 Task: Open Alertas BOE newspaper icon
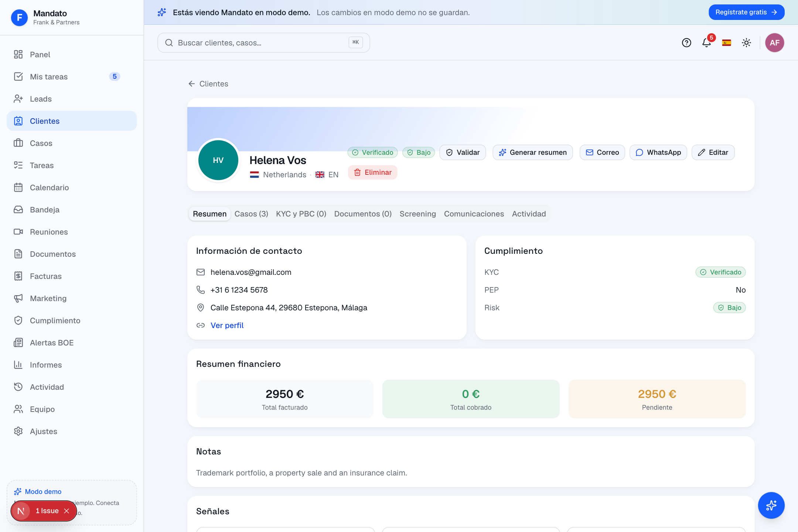[18, 342]
